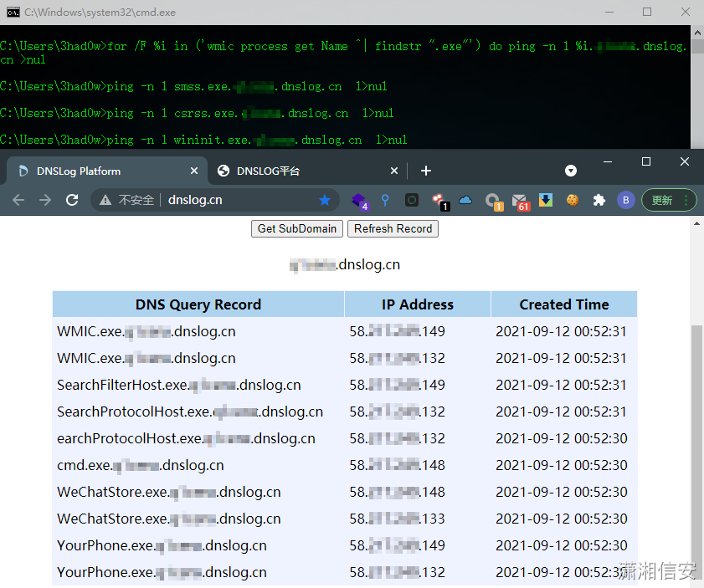Open the purple cube extension with badge 4
This screenshot has width=704, height=588.
coord(359,201)
